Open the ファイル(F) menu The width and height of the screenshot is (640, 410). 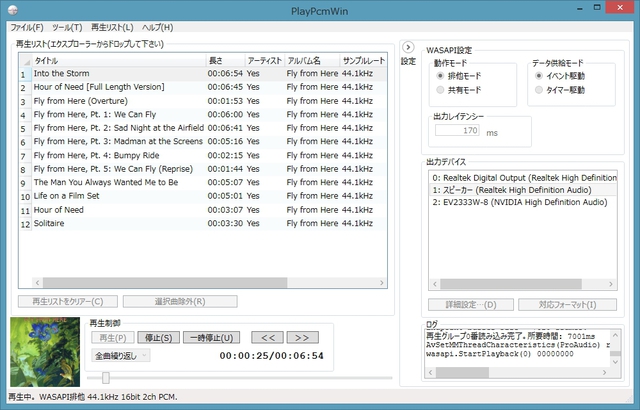(26, 27)
